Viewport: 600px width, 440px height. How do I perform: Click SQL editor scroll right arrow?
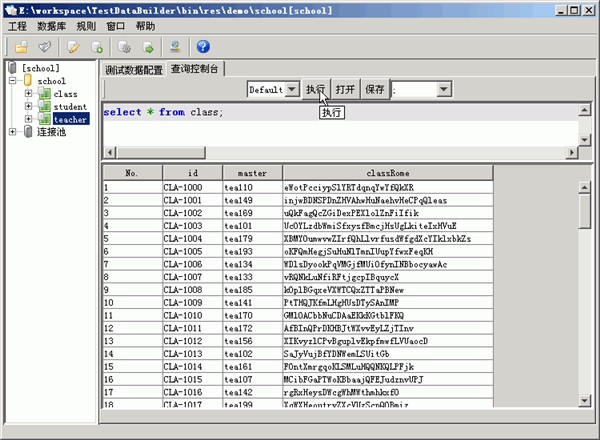[571, 153]
